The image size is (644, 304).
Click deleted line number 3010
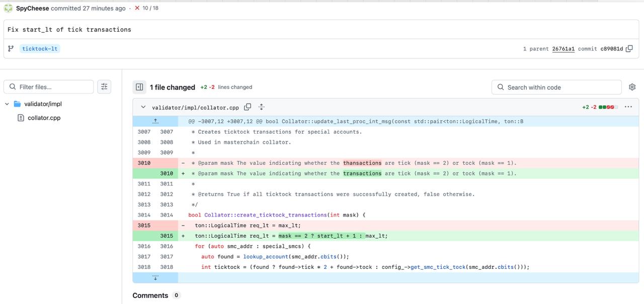tap(144, 163)
